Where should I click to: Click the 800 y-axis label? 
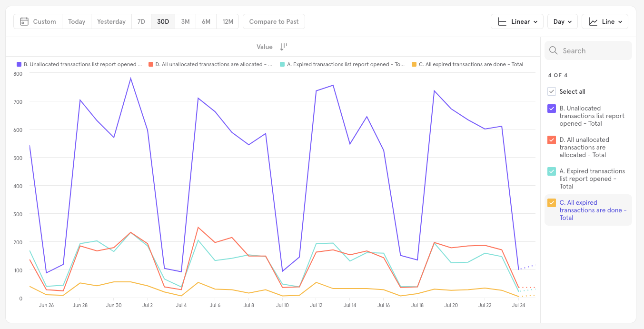[x=18, y=74]
